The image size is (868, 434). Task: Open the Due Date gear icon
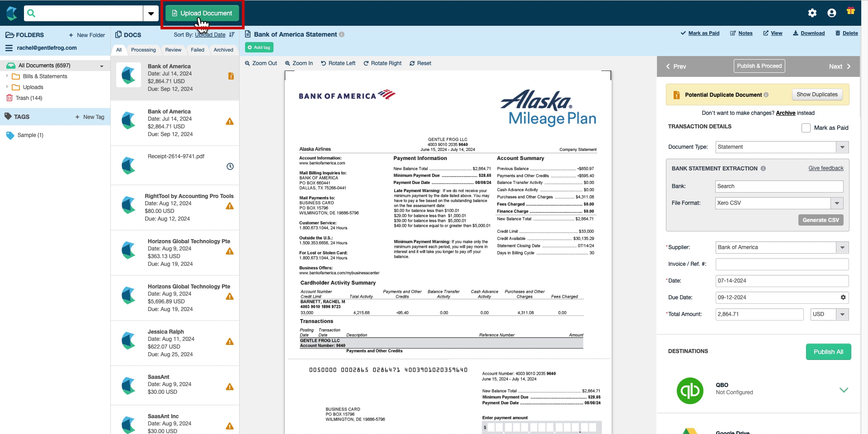843,297
